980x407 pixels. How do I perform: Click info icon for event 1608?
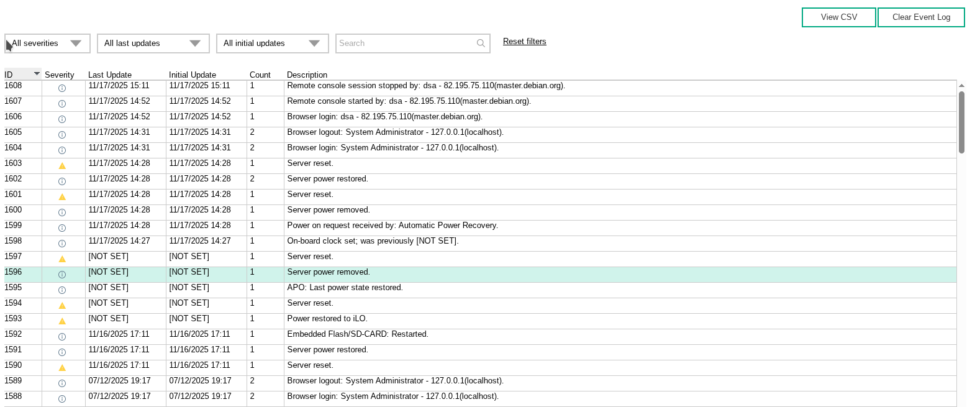(x=62, y=88)
